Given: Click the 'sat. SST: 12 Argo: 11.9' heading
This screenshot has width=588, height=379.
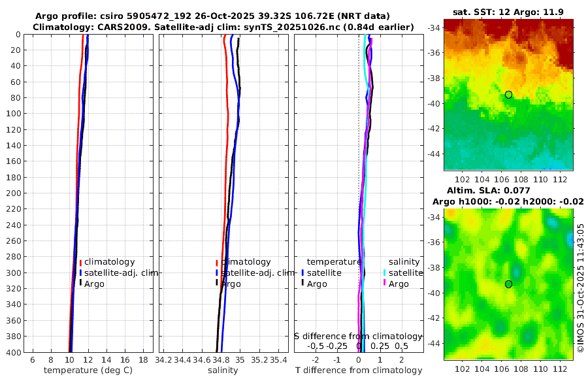Looking at the screenshot, I should 508,12.
